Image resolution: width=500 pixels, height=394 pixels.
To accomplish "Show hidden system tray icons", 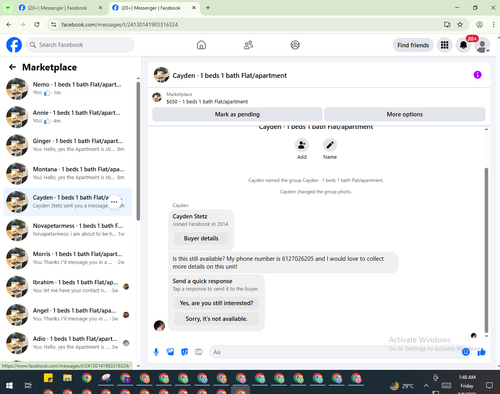I will pos(426,386).
